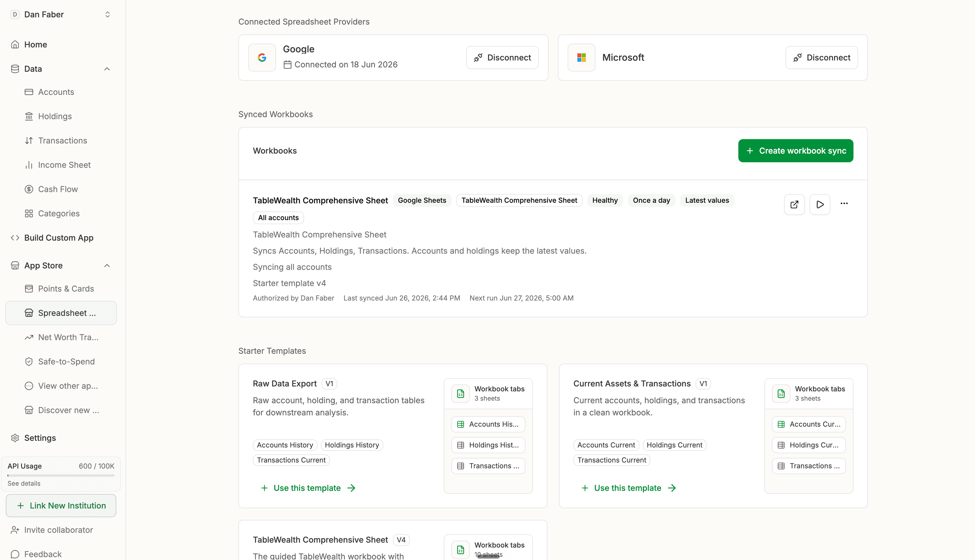Image resolution: width=975 pixels, height=560 pixels.
Task: Select Holdings Cur... sheet tab
Action: 809,445
